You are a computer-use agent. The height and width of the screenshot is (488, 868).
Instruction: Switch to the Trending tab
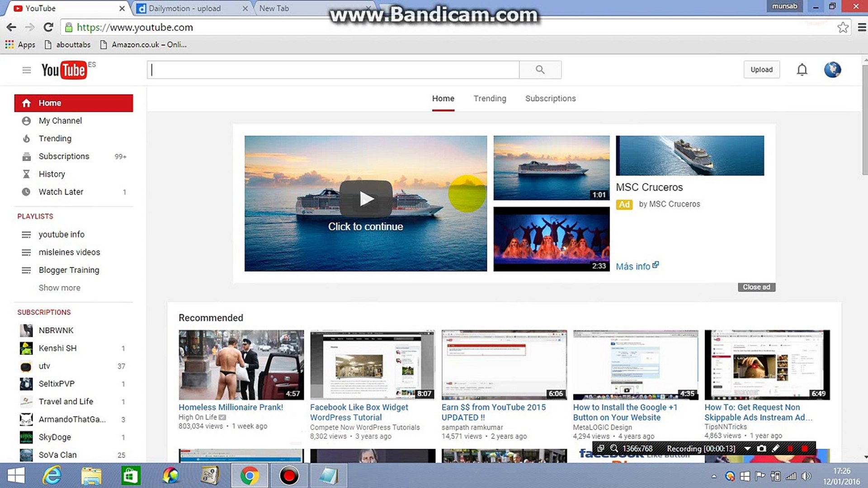click(490, 99)
